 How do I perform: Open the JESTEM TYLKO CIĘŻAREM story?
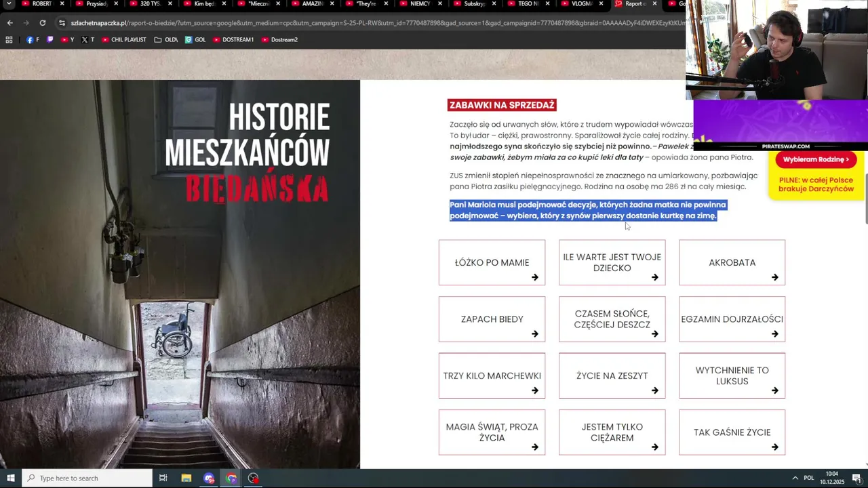(x=612, y=432)
